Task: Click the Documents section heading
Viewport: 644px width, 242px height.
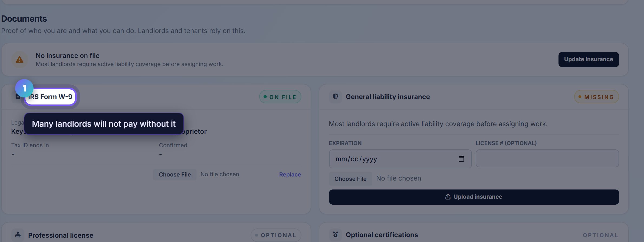Action: click(x=24, y=19)
